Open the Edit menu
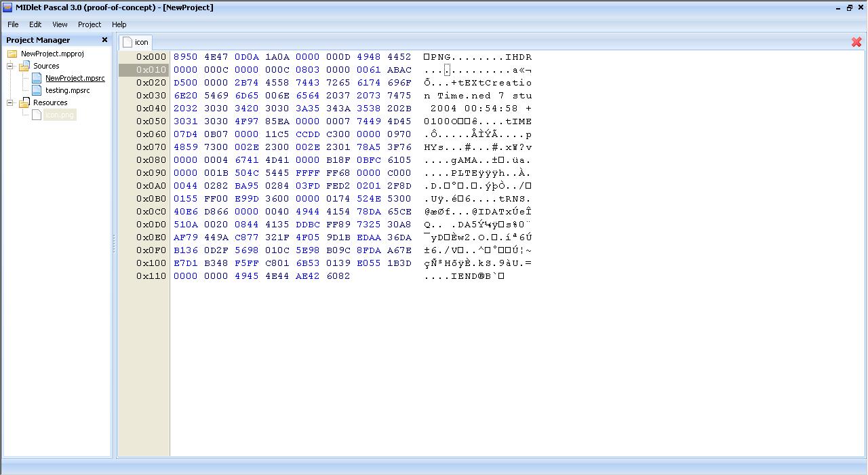The image size is (868, 475). [35, 24]
